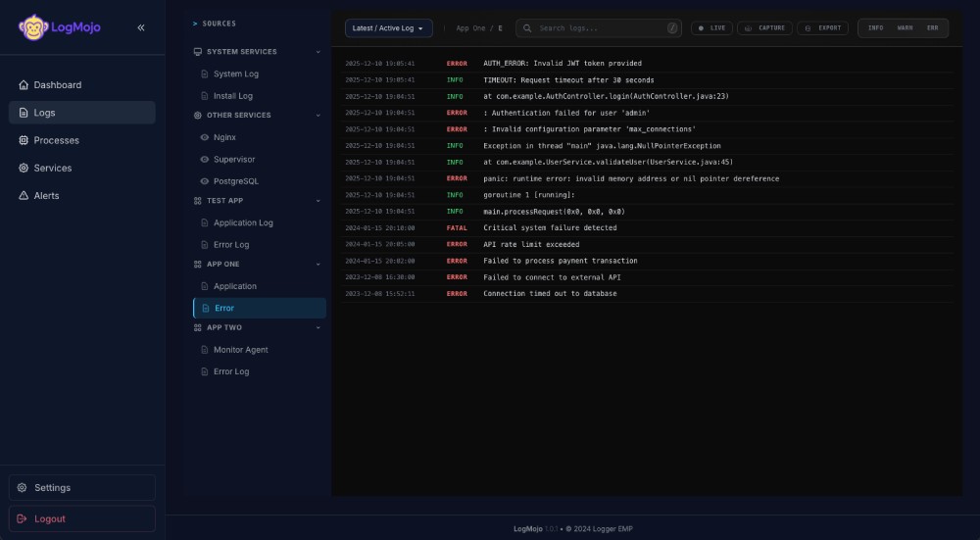
Task: Collapse the App One section chevron
Action: tap(318, 265)
